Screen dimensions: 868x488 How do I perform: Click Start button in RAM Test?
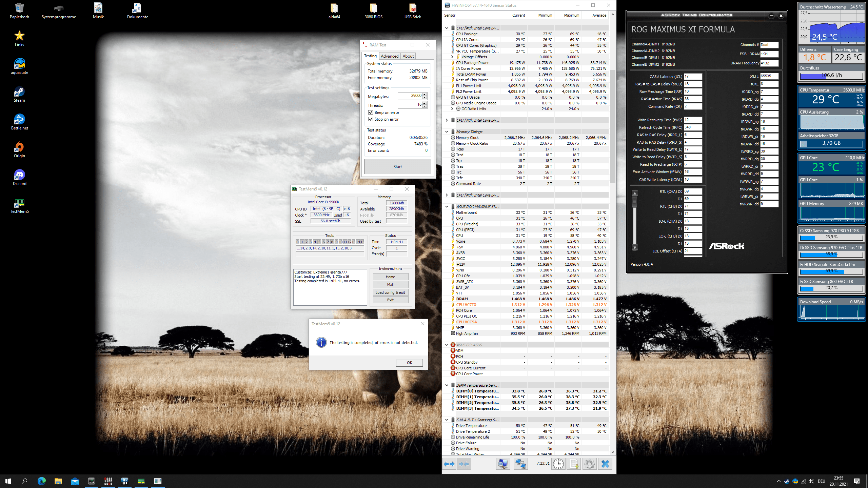tap(398, 167)
